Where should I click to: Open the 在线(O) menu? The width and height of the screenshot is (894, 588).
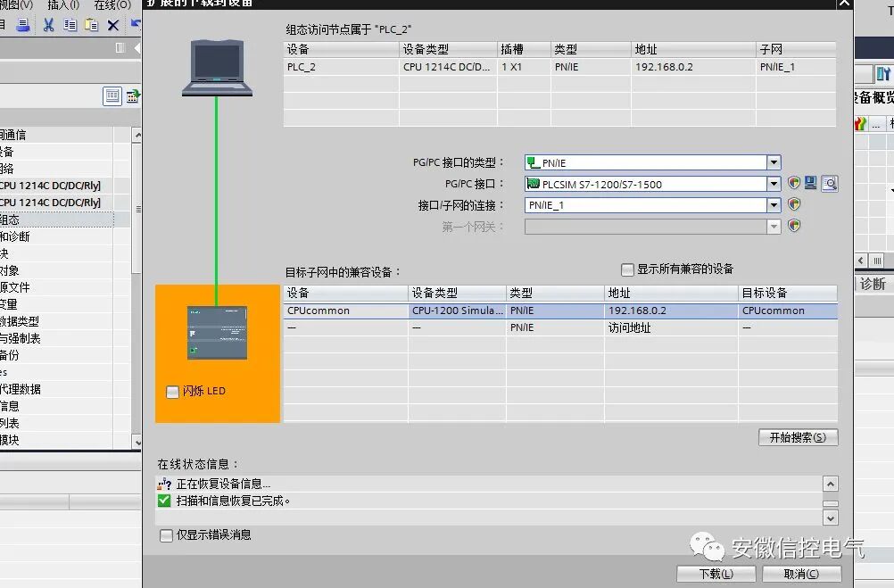(x=112, y=5)
